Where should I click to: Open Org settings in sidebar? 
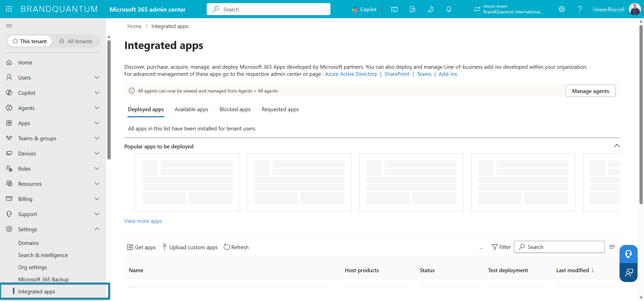[33, 267]
